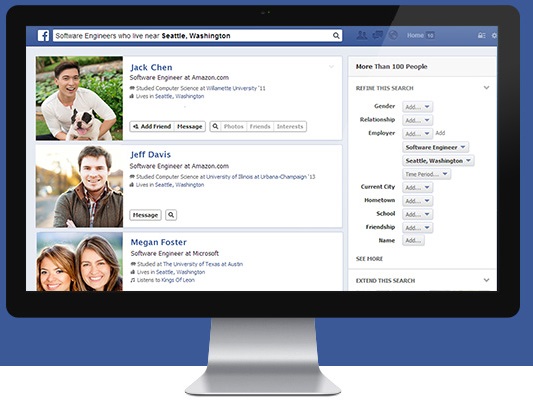Click the search magnifier in the search bar
This screenshot has height=401, width=533.
click(x=336, y=35)
